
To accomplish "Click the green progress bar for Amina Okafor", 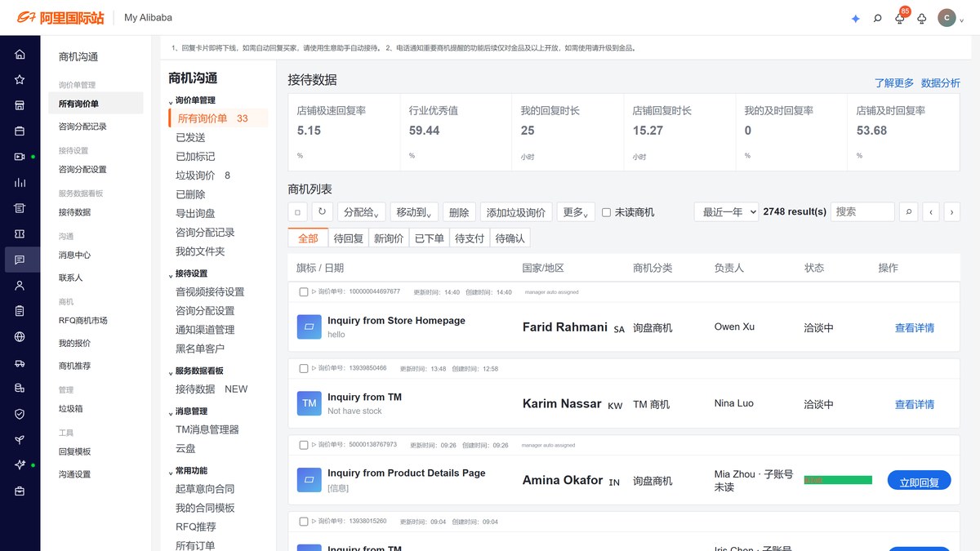I will tap(838, 480).
